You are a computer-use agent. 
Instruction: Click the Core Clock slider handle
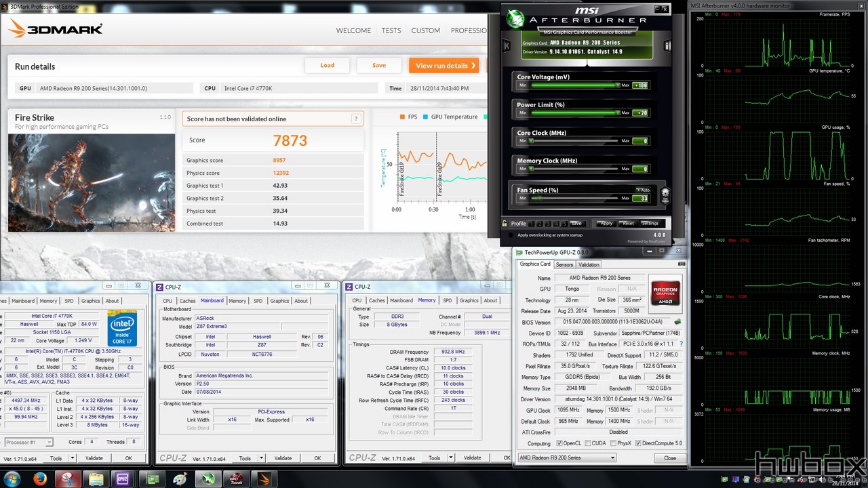(x=531, y=142)
